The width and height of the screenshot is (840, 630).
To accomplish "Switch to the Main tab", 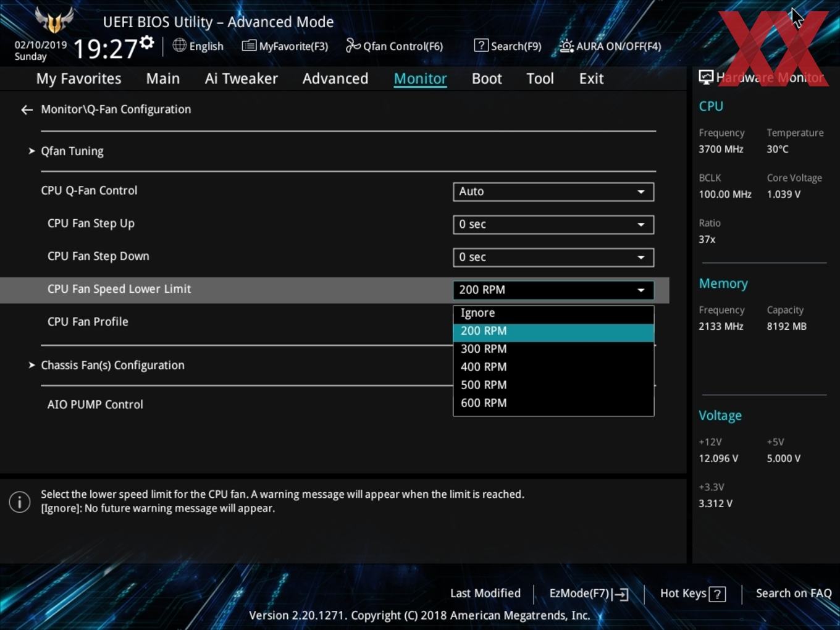I will pos(163,79).
